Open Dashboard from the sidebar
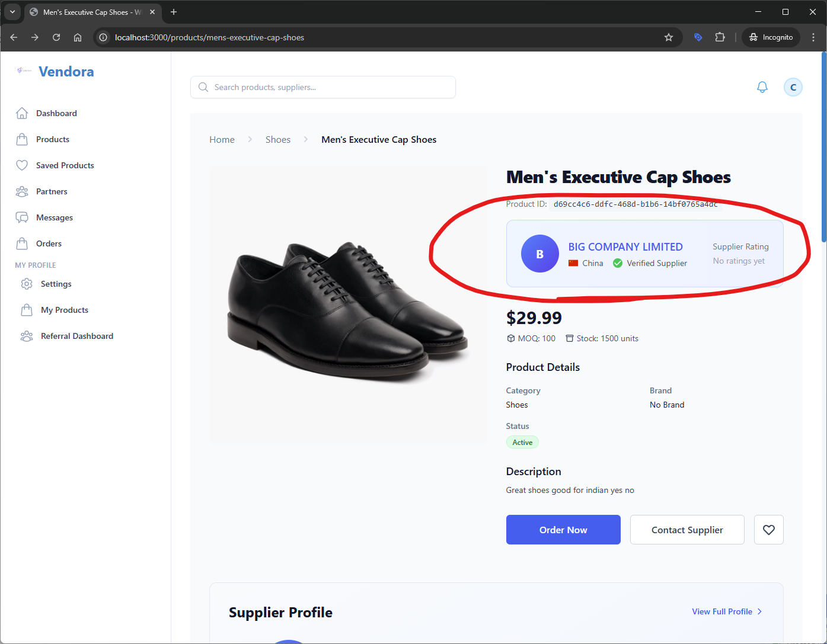This screenshot has height=644, width=827. (x=56, y=113)
